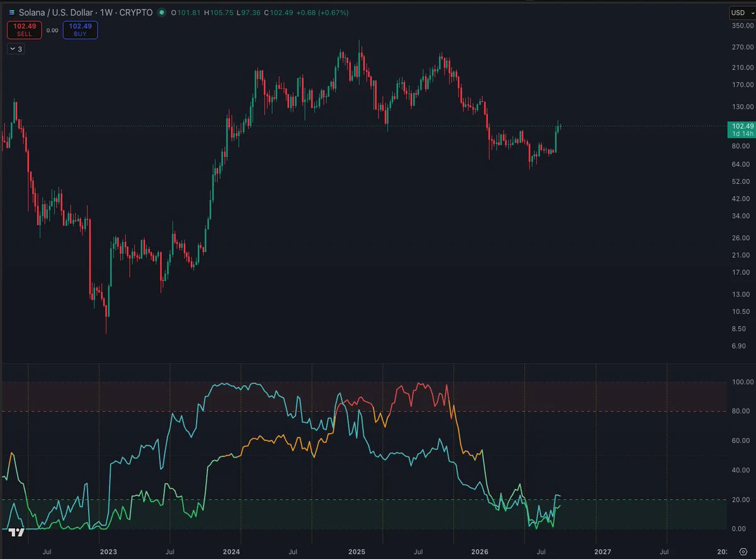The image size is (756, 559).
Task: Click the 2027 label on time axis
Action: (x=603, y=551)
